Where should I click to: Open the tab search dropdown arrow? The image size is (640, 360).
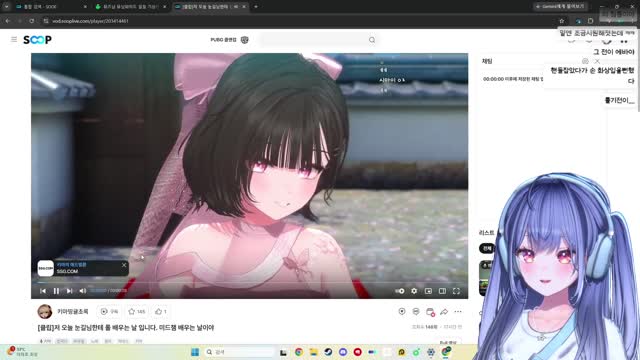pos(6,7)
